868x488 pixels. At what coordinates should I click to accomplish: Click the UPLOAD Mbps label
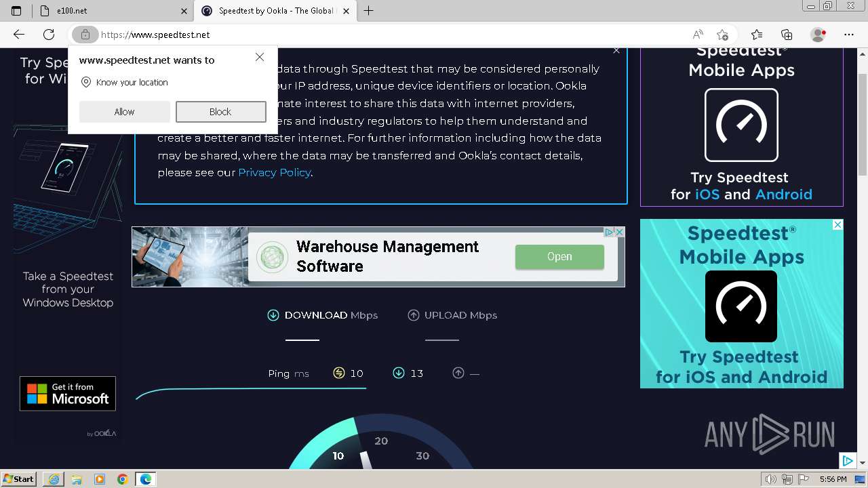tap(460, 315)
